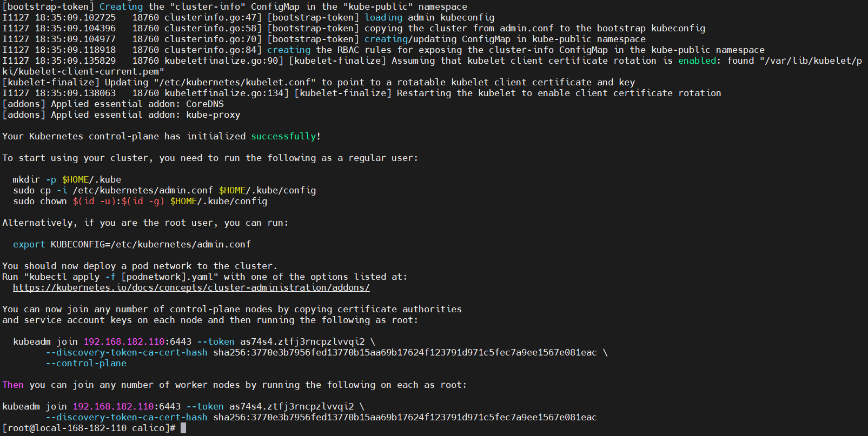Click 'Your Kubernetes control-plane has initialized successfully!'
Viewport: 868px width, 436px height.
tap(162, 136)
